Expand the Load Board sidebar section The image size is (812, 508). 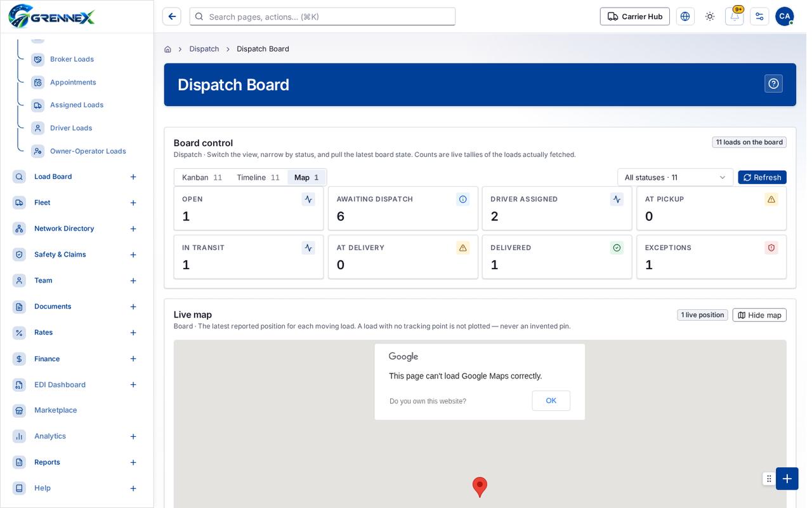coord(133,177)
